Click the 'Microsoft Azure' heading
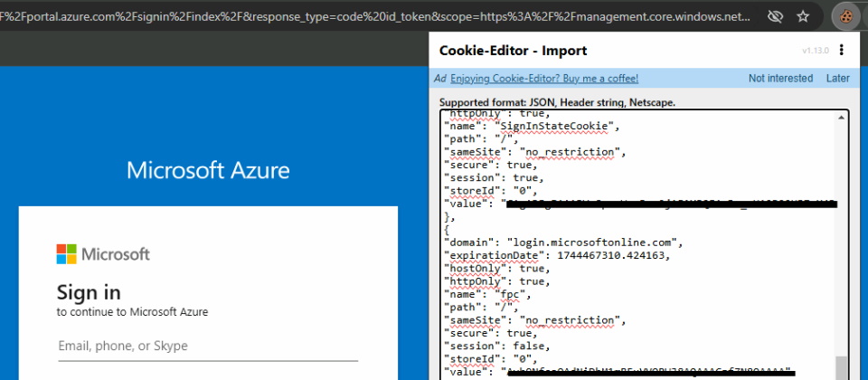 (x=208, y=170)
